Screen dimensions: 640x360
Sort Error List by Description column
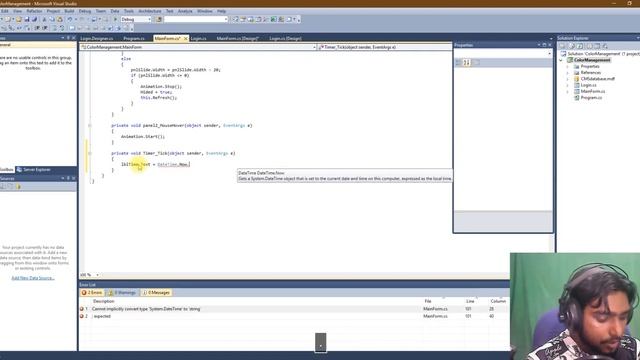[x=104, y=301]
